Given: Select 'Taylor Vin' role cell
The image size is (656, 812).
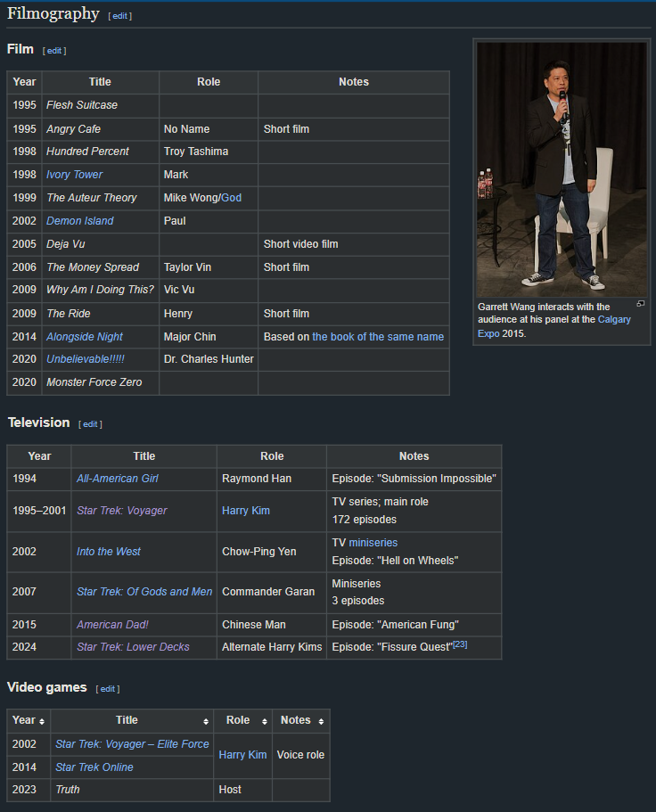Looking at the screenshot, I should 209,267.
